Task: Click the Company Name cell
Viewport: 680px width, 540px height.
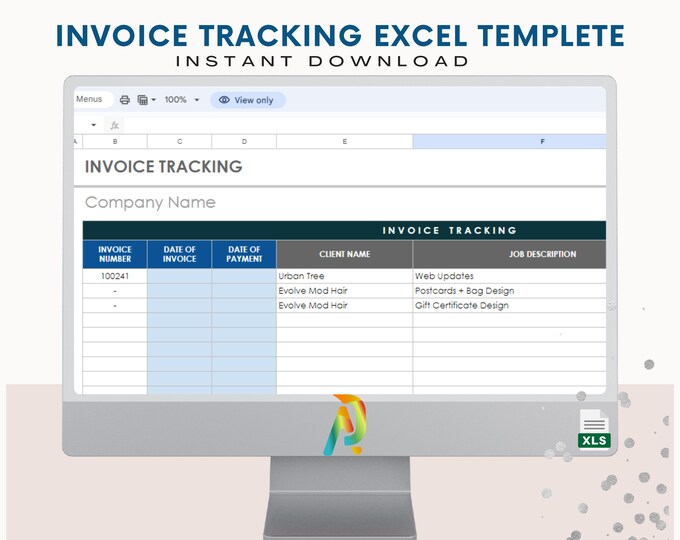Action: tap(150, 202)
